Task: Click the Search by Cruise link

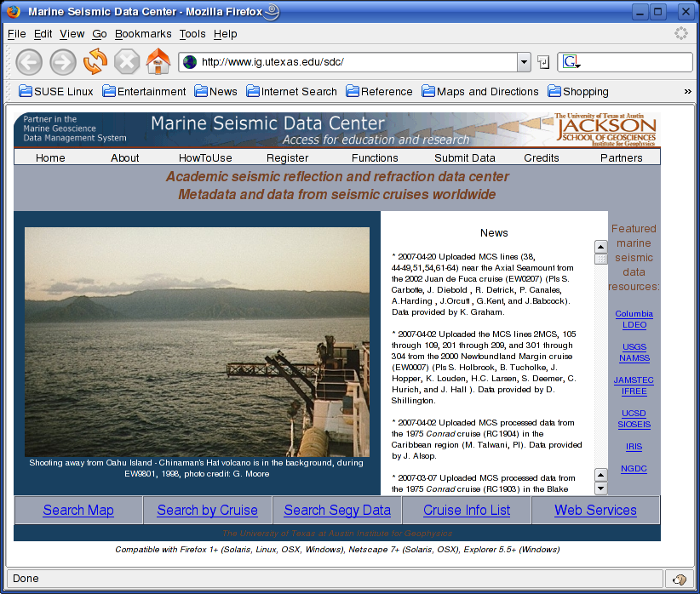Action: pyautogui.click(x=207, y=511)
